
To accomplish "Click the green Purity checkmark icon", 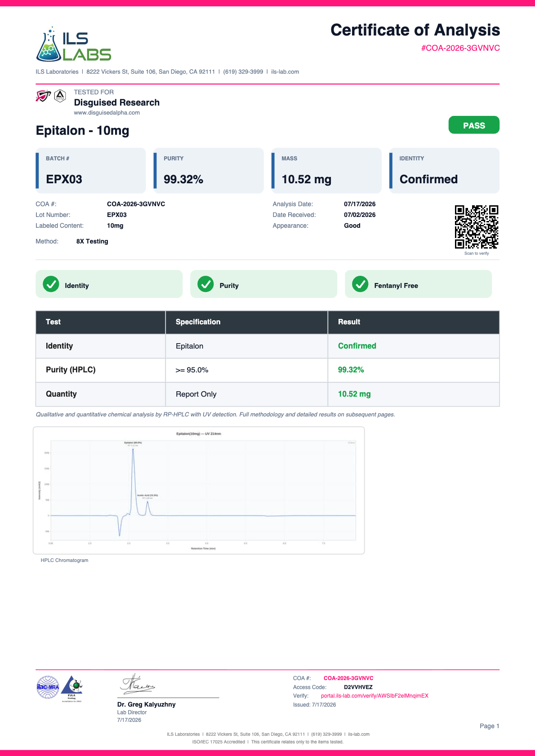I will click(x=206, y=284).
